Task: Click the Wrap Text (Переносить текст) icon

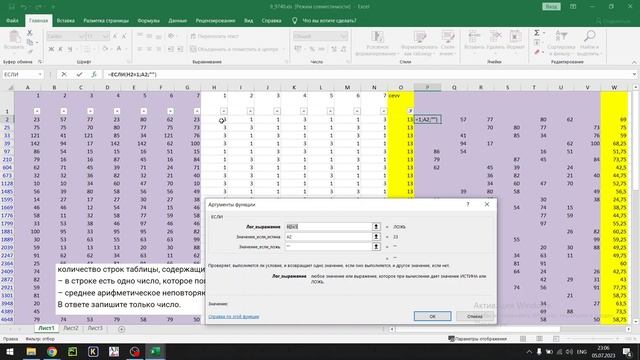Action: [193, 36]
